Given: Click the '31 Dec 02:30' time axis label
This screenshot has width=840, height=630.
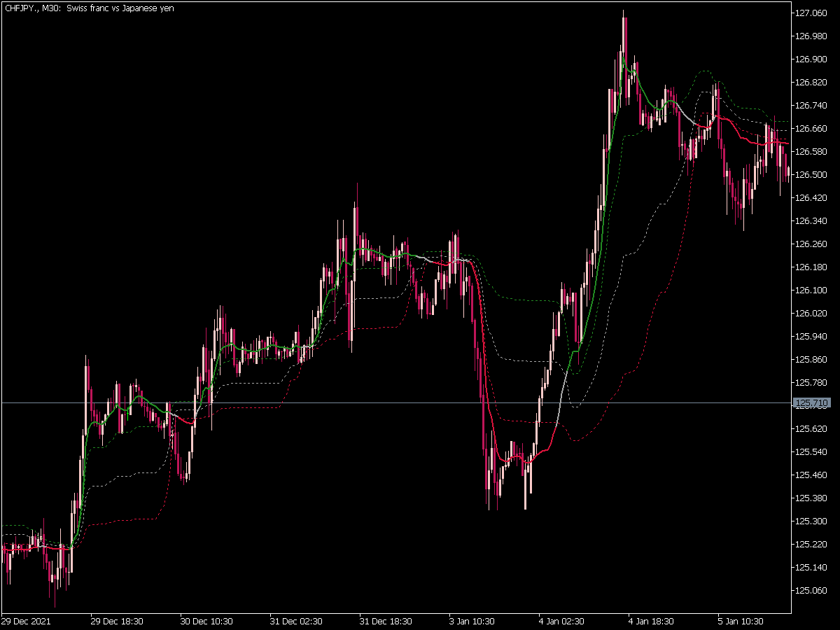Looking at the screenshot, I should [296, 621].
